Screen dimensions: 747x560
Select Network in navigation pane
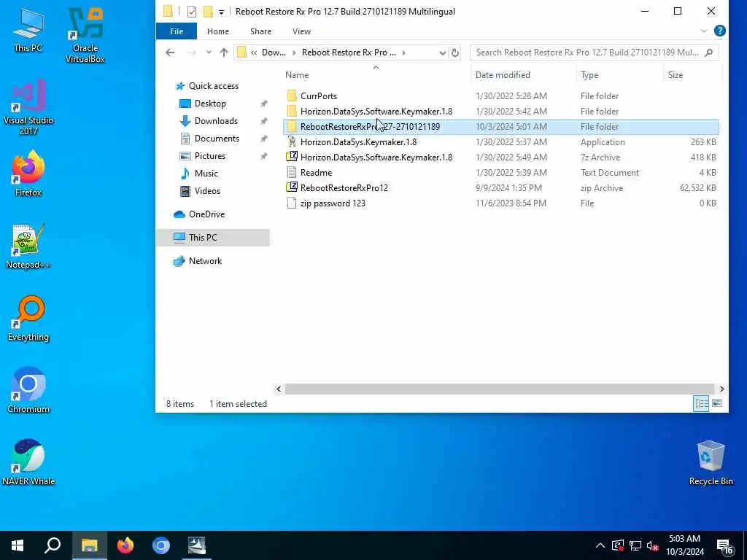pyautogui.click(x=205, y=261)
